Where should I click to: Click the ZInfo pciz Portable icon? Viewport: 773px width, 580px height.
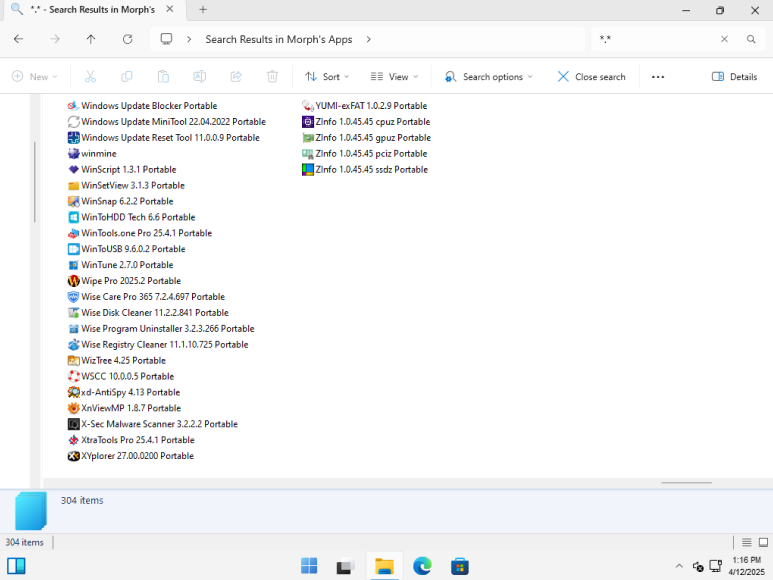tap(308, 154)
